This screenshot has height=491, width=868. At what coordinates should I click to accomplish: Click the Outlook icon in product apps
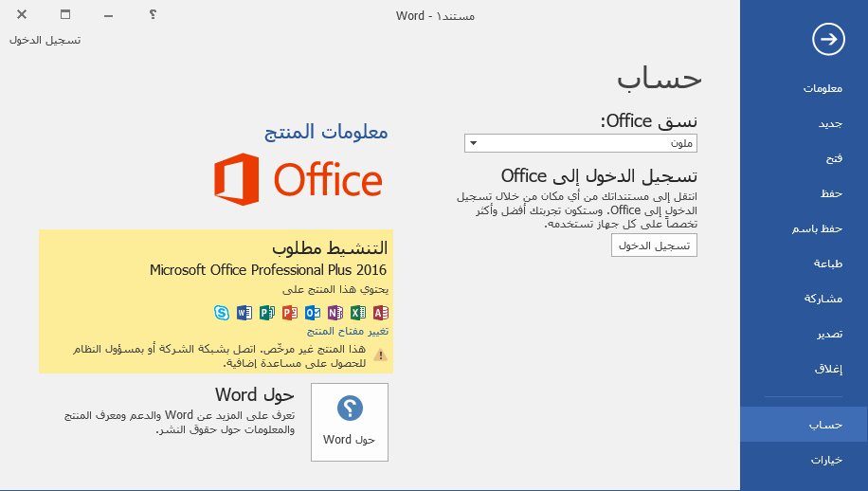pyautogui.click(x=313, y=313)
